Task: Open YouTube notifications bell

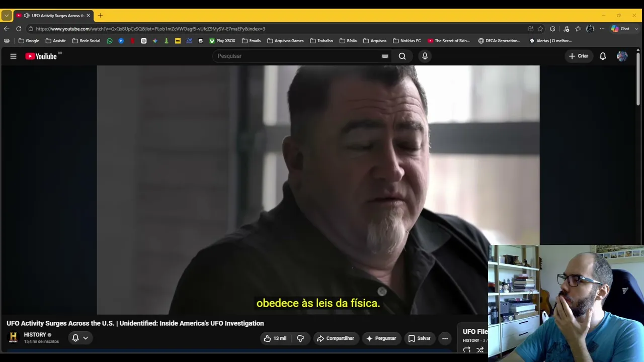Action: click(603, 56)
